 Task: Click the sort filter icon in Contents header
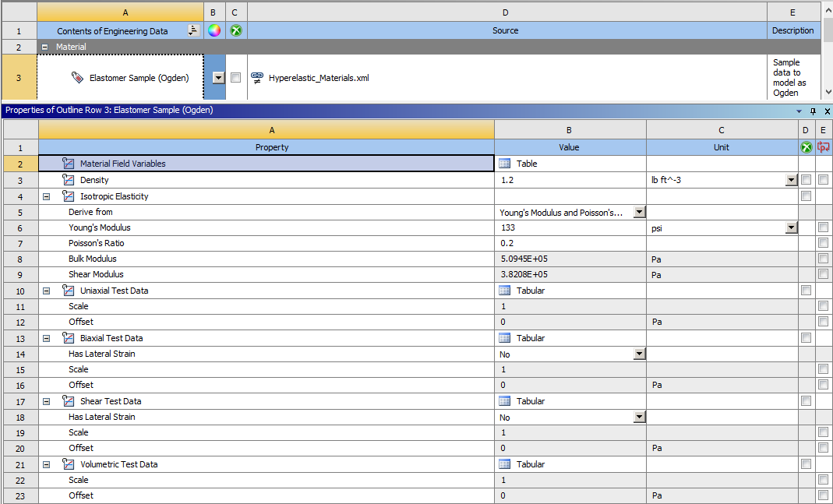tap(193, 31)
